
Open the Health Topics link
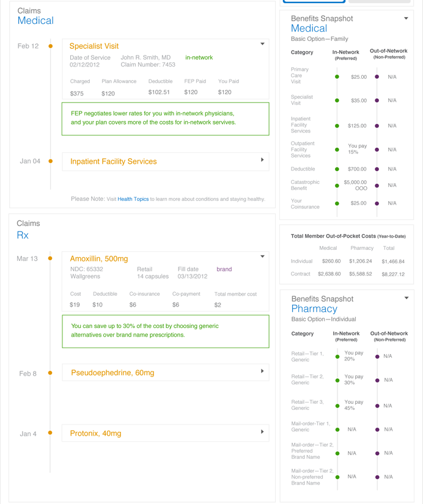pos(133,199)
